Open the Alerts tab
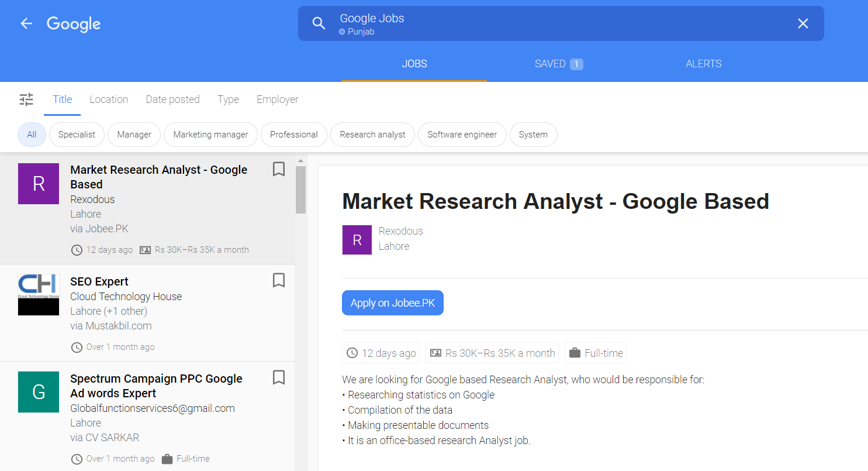This screenshot has height=471, width=868. pos(703,64)
